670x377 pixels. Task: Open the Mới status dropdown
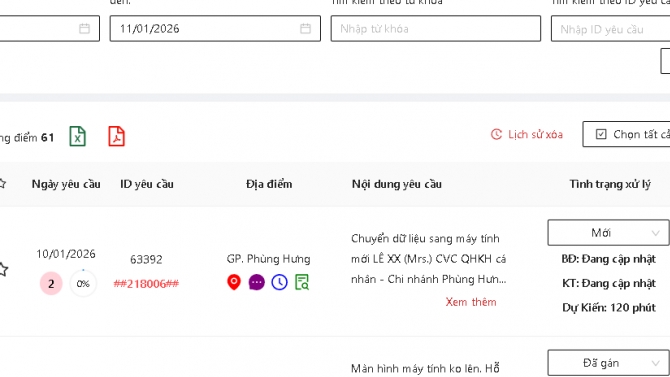pyautogui.click(x=608, y=233)
